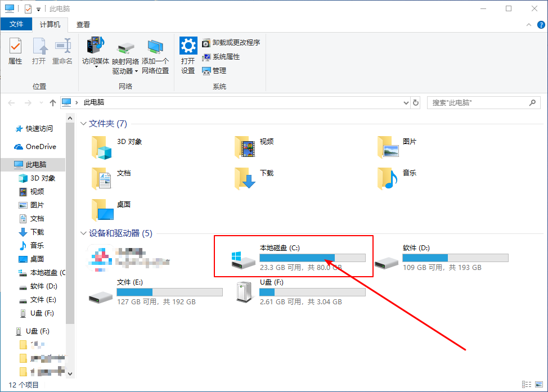Click Quick access (快速访问) in sidebar
548x392 pixels.
[34, 129]
